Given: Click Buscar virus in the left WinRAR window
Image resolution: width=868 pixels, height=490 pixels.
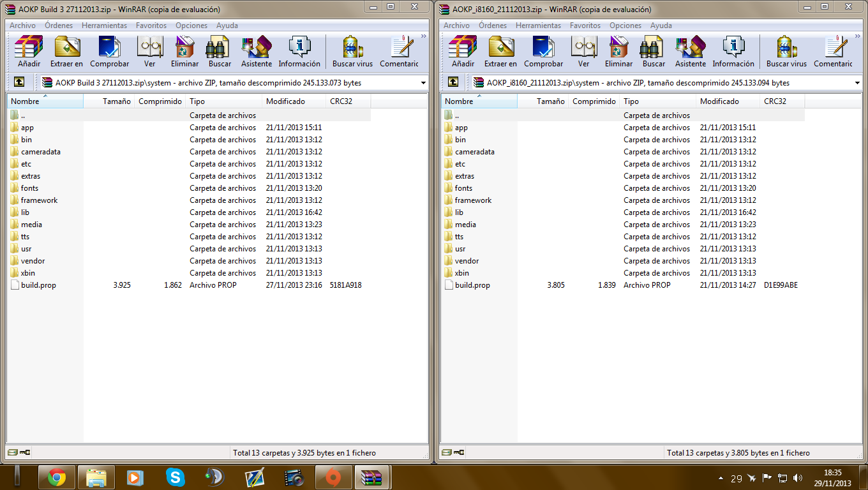Looking at the screenshot, I should click(x=352, y=52).
